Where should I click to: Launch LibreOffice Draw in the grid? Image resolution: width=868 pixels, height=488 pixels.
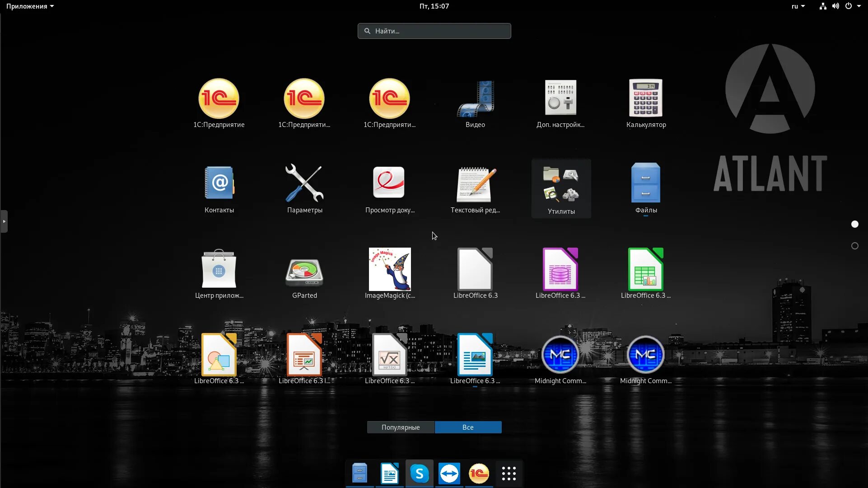(x=219, y=360)
